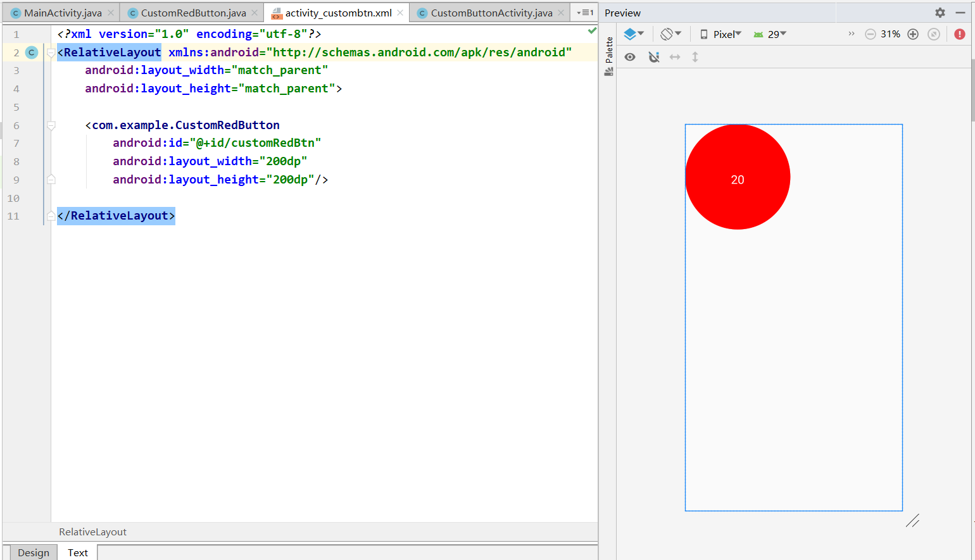
Task: Click layout_width "200dp" value
Action: 283,161
